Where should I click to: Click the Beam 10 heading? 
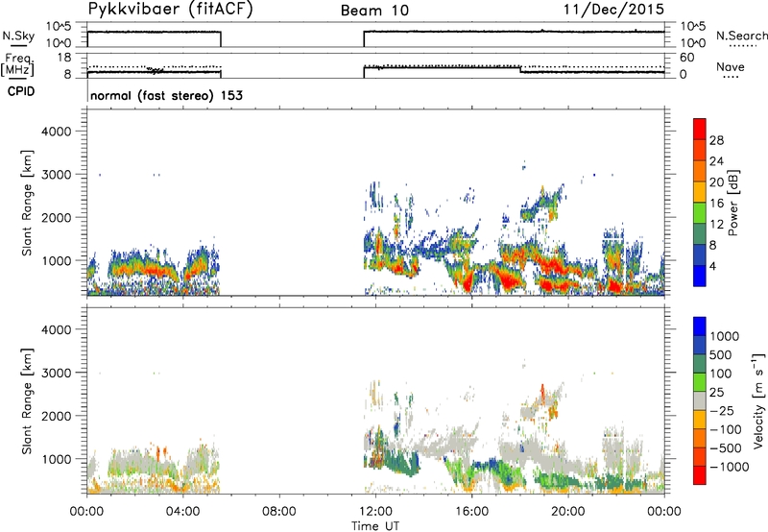374,11
